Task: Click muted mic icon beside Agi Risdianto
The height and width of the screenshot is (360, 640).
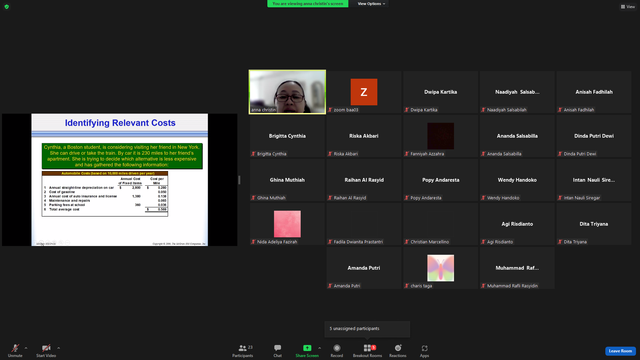Action: click(x=483, y=242)
